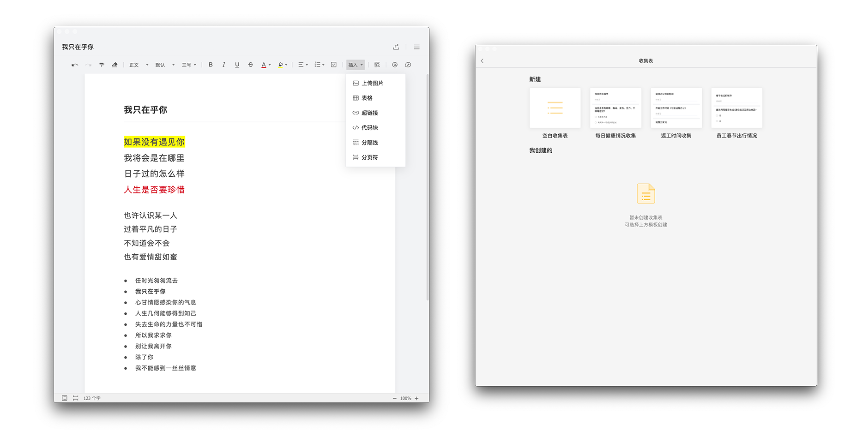Insert a checkbox task list

pos(334,65)
